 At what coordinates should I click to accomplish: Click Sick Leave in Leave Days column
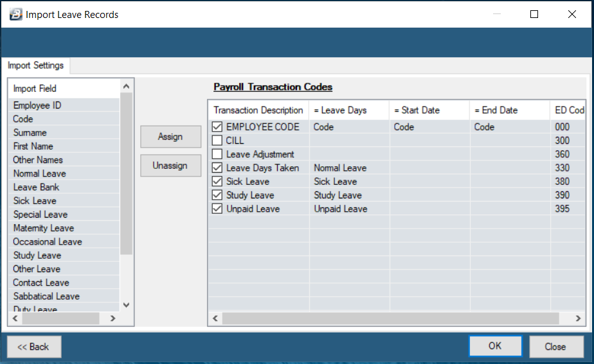(349, 181)
